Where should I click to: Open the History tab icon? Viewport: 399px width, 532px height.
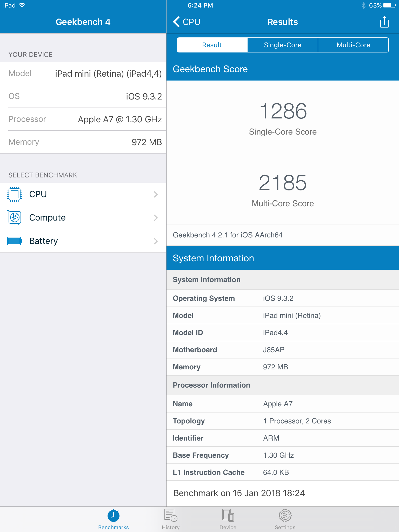[171, 515]
